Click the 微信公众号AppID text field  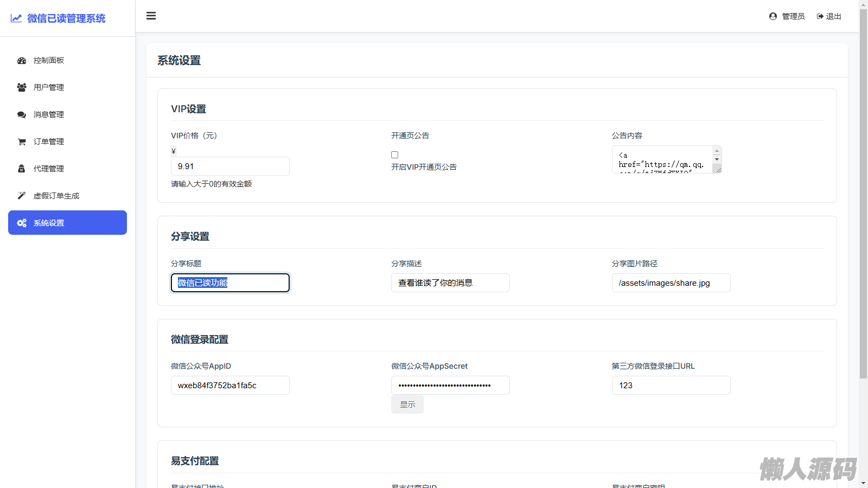pyautogui.click(x=230, y=386)
